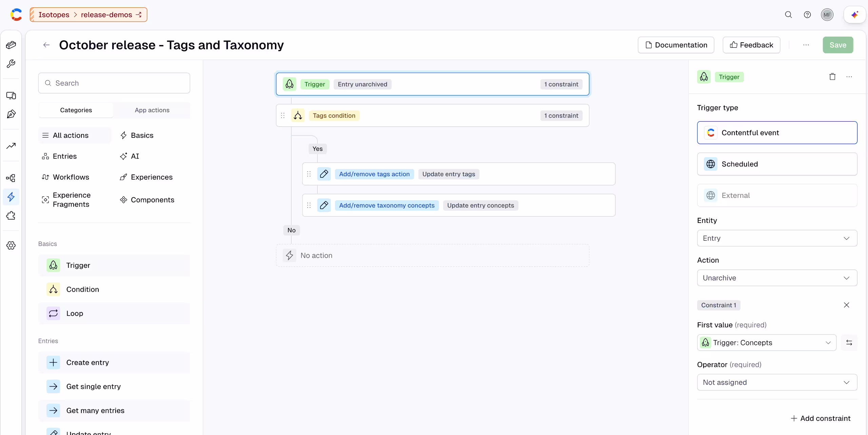Switch to the App actions tab
The width and height of the screenshot is (868, 435).
[x=152, y=110]
